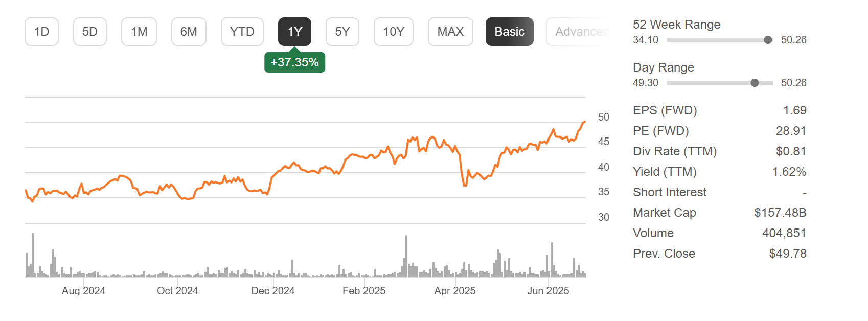The width and height of the screenshot is (868, 321).
Task: Click the Market Cap value $157.48B
Action: tap(780, 213)
